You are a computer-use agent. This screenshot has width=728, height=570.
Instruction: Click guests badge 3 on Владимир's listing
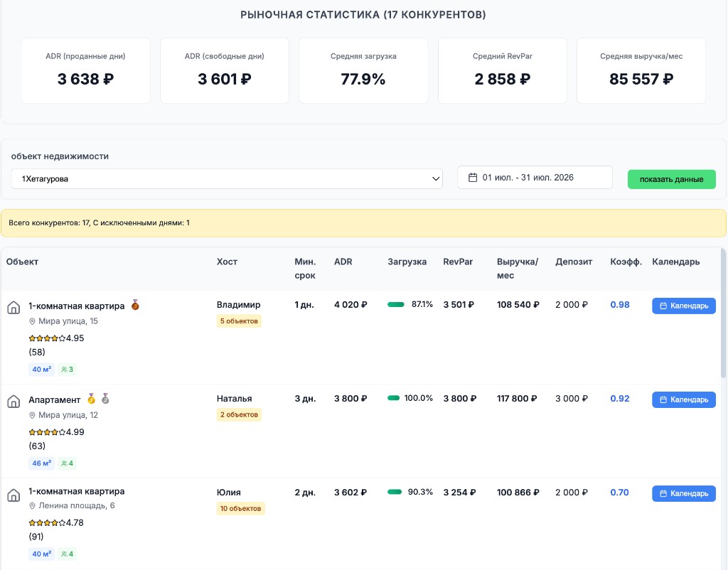[68, 370]
